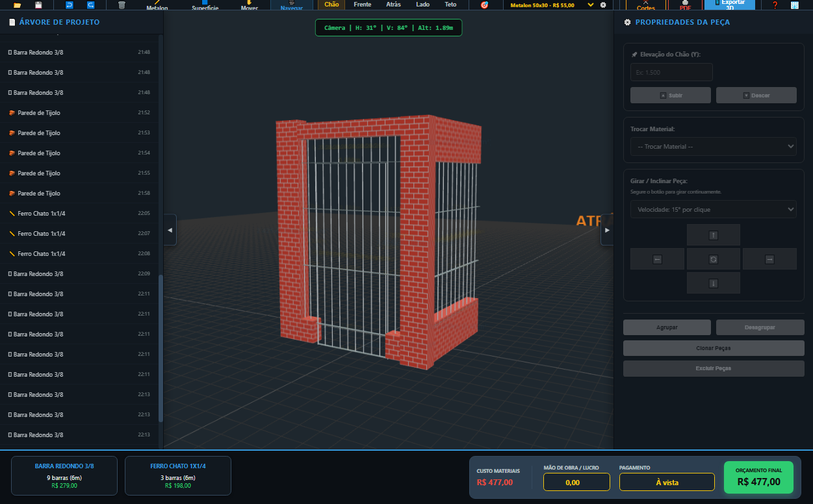This screenshot has width=813, height=504.
Task: Click the save floppy disk icon
Action: pyautogui.click(x=38, y=5)
